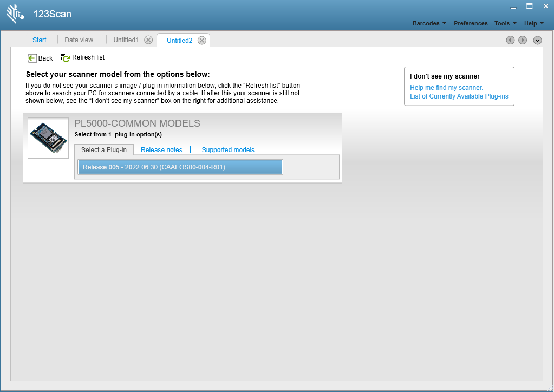This screenshot has height=392, width=554.
Task: Open List of Currently Available Plug-ins link
Action: tap(459, 96)
